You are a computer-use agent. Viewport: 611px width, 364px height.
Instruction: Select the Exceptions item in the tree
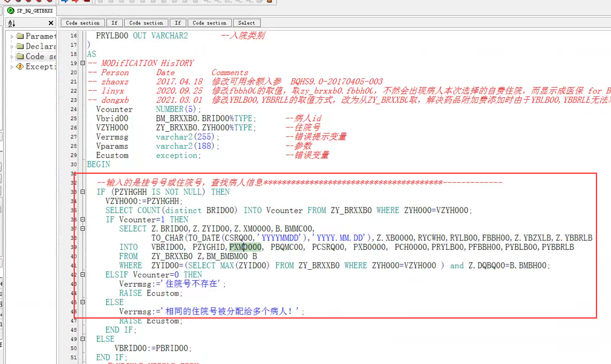click(40, 67)
